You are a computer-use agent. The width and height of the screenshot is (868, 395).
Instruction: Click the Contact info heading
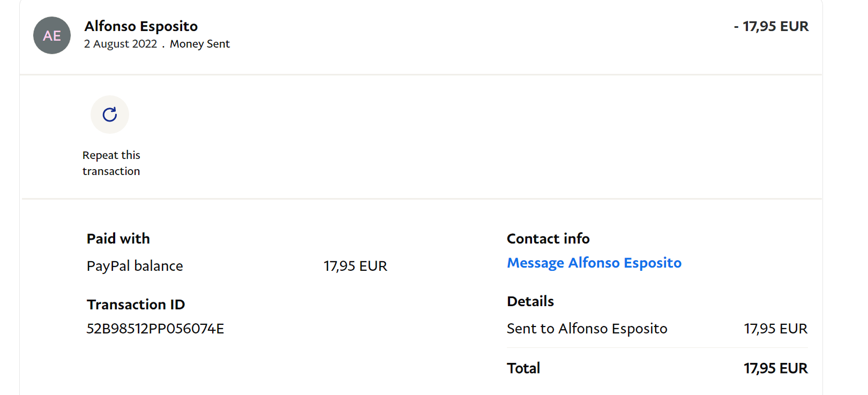(x=548, y=239)
